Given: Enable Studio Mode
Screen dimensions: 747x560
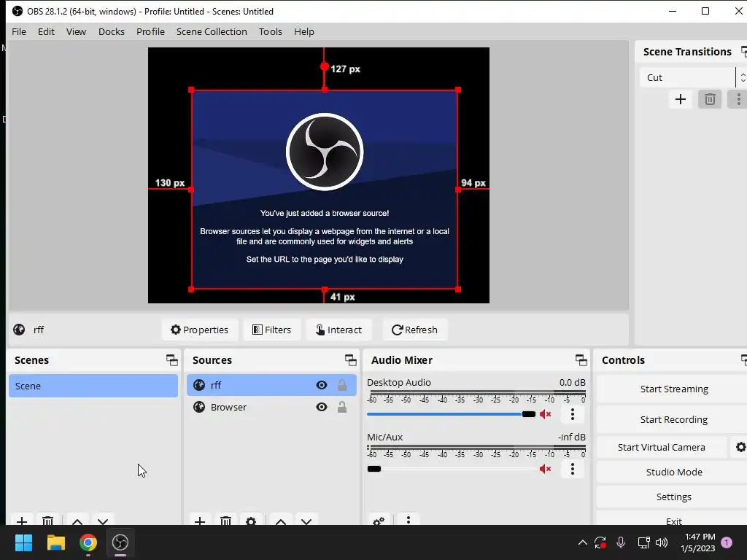Looking at the screenshot, I should 673,472.
